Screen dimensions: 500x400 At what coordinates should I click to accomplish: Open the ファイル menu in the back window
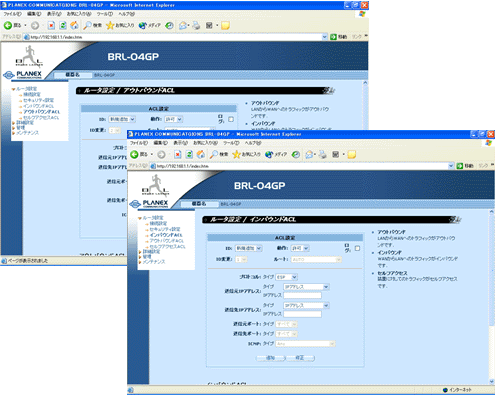click(x=12, y=14)
